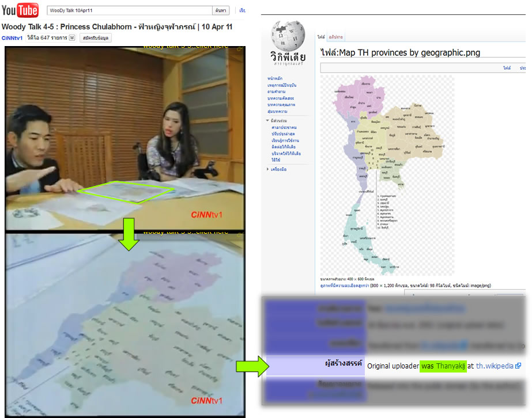532x418 pixels.
Task: Click the page title ไฟล์:Map TH provinces by geographic.png
Action: (x=401, y=52)
